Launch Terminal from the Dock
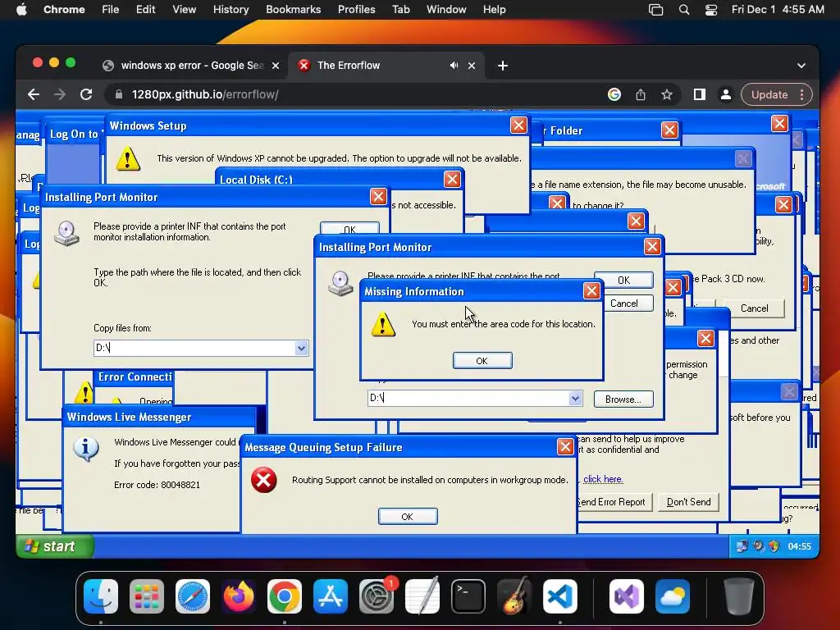Viewport: 840px width, 630px height. point(468,596)
